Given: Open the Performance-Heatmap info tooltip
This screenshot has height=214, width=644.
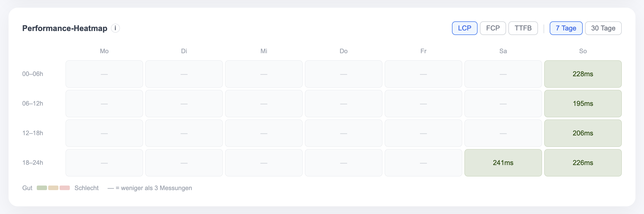Looking at the screenshot, I should tap(115, 28).
